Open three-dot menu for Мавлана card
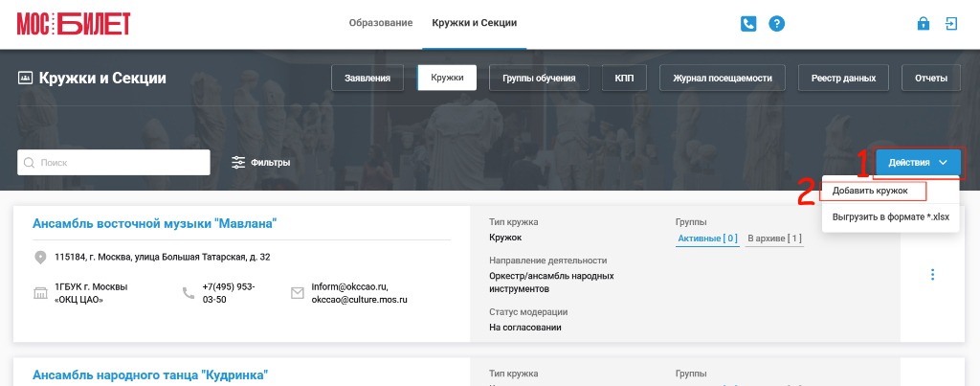980x386 pixels. coord(932,274)
